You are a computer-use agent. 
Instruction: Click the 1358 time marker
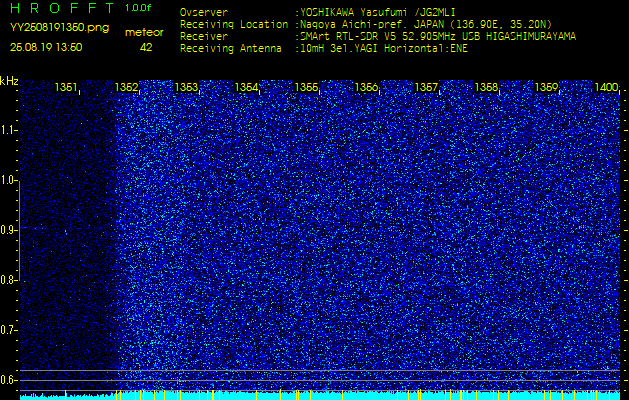click(x=486, y=87)
